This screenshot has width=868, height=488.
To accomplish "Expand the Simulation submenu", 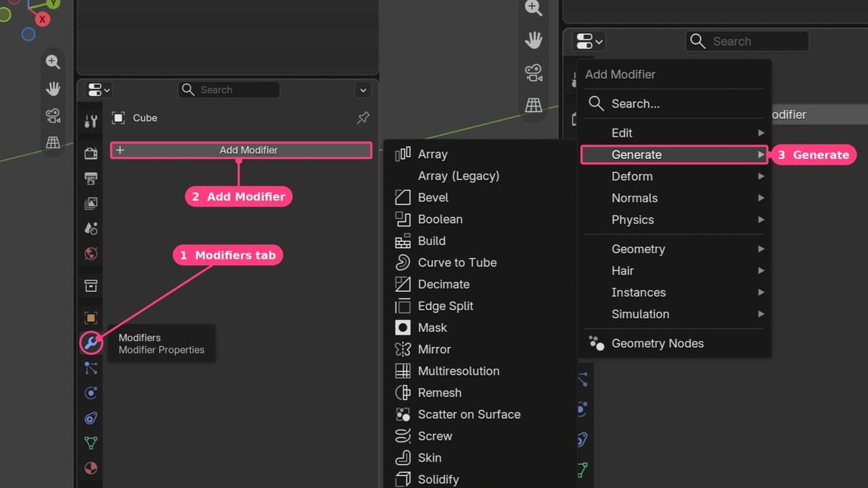I will (x=674, y=314).
